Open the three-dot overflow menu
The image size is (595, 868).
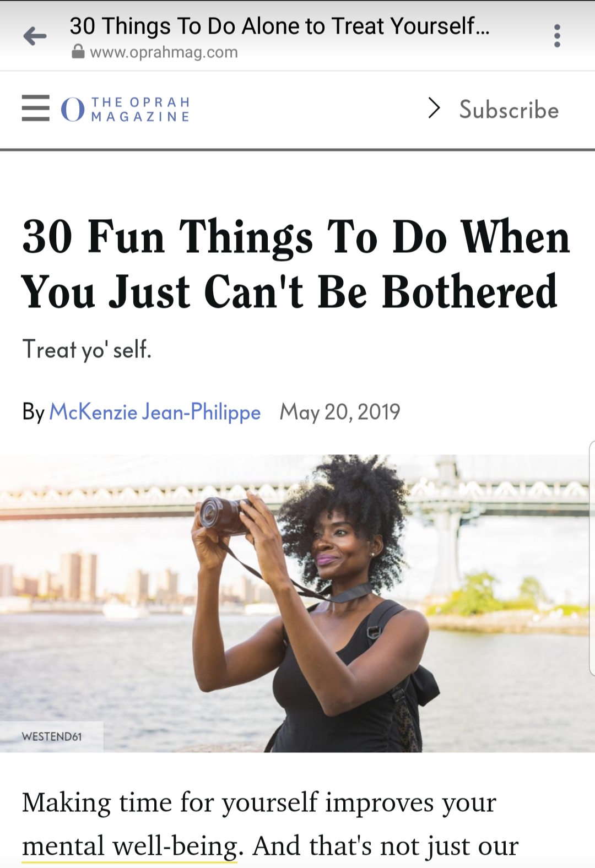point(557,36)
